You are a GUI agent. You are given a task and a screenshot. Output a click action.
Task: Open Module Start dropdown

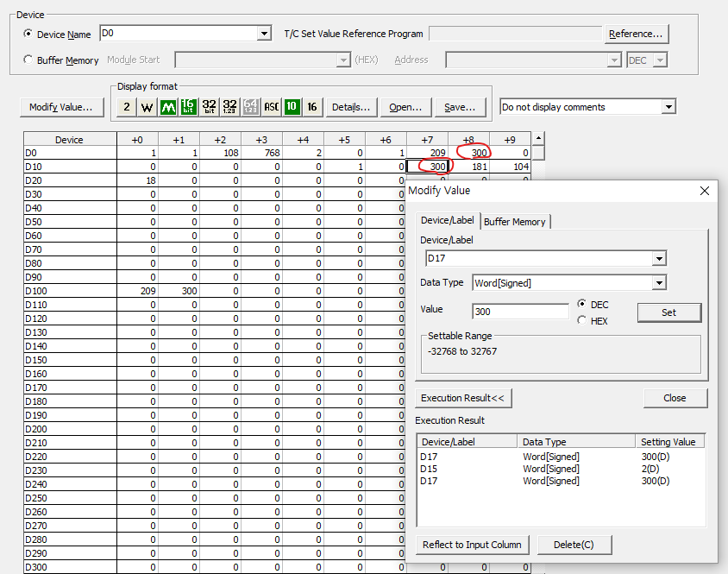[343, 60]
